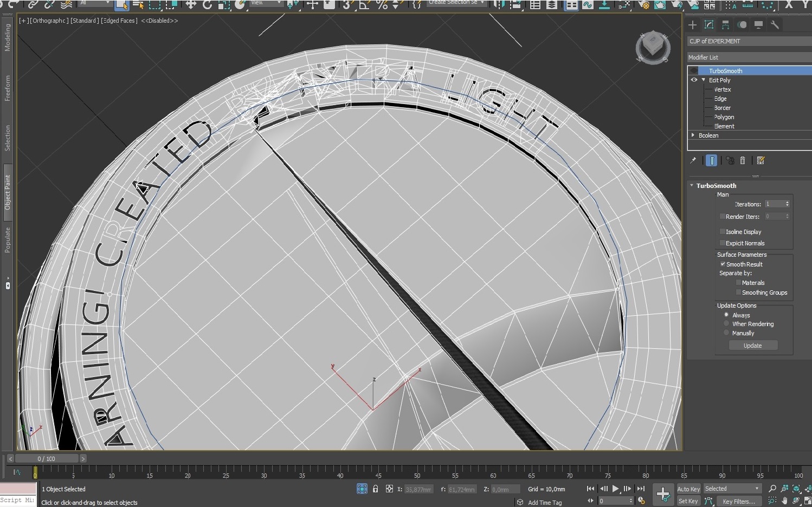
Task: Select Polygon sub-object level
Action: pos(724,117)
